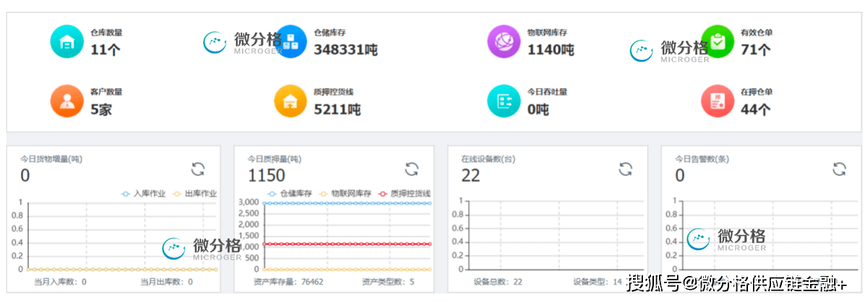The height and width of the screenshot is (302, 868).
Task: Click the yellow pledge control line (质押控货线) icon
Action: (291, 102)
